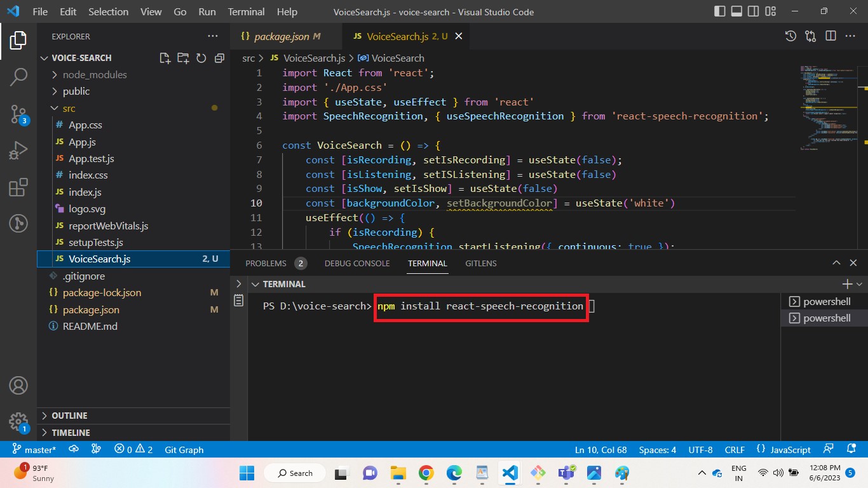Open editor more actions ellipsis menu
This screenshot has width=868, height=488.
click(x=850, y=36)
